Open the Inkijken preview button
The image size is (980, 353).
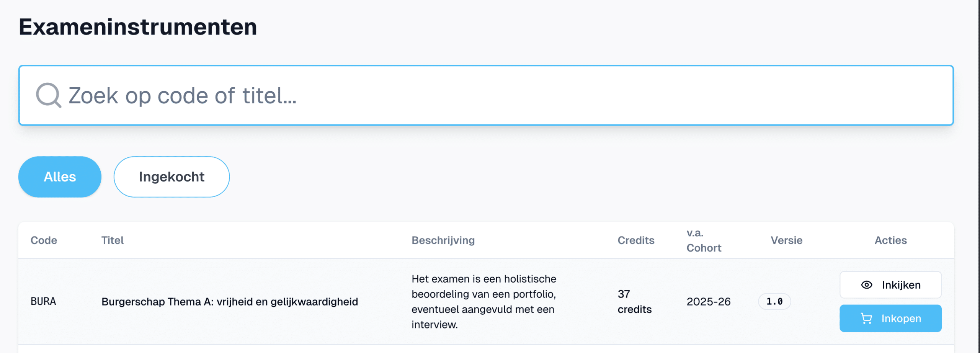[890, 285]
